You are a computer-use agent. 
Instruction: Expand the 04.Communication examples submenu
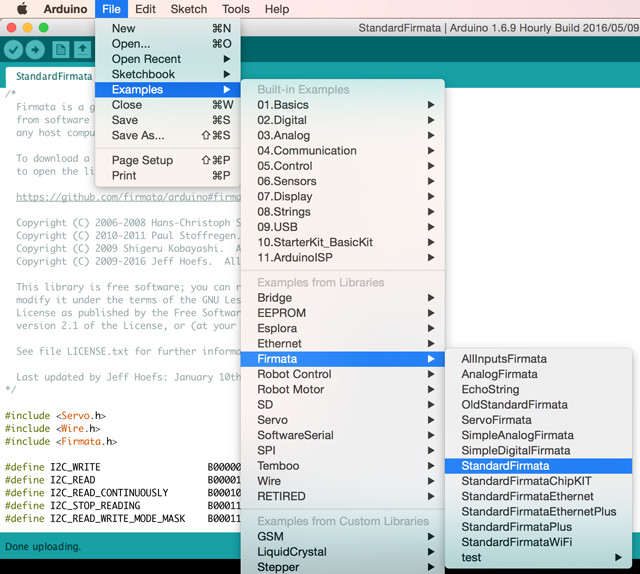pyautogui.click(x=343, y=151)
